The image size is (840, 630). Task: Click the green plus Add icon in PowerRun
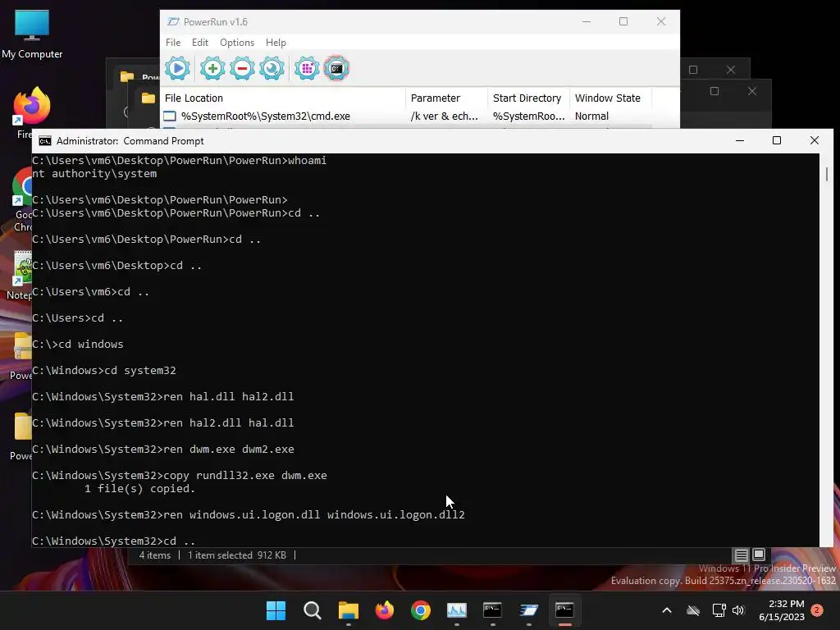[x=212, y=69]
